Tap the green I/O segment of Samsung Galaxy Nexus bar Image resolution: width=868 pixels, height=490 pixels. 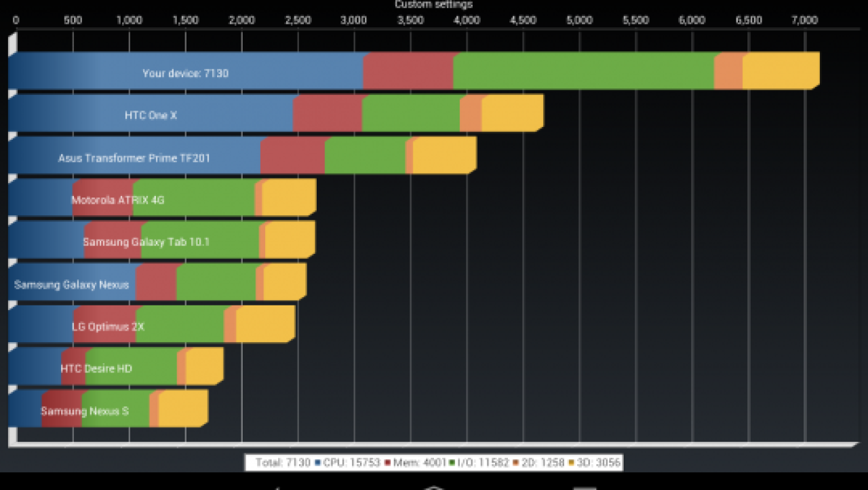point(216,282)
